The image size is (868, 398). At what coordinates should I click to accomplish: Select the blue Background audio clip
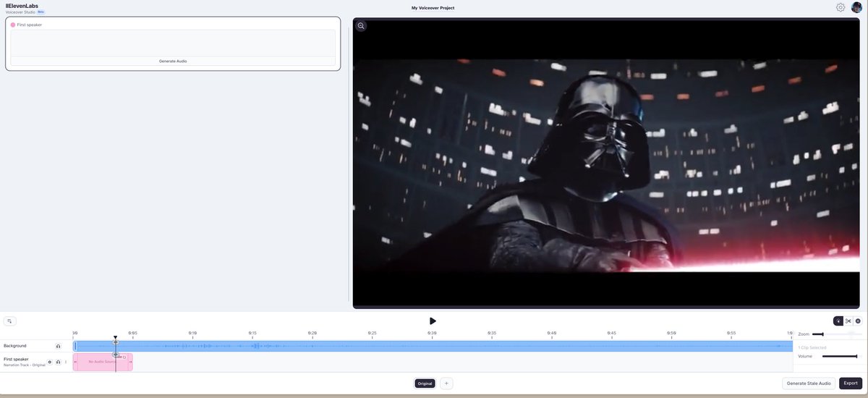(x=433, y=346)
